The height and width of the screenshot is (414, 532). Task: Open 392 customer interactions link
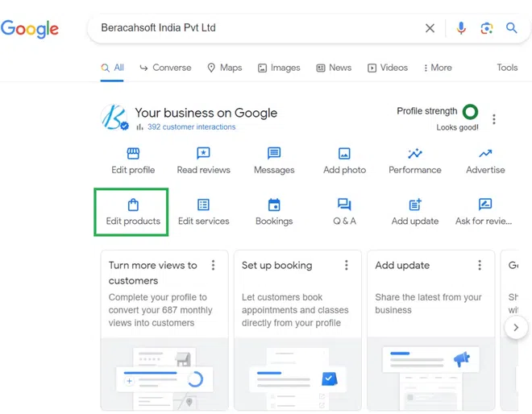[x=191, y=126]
